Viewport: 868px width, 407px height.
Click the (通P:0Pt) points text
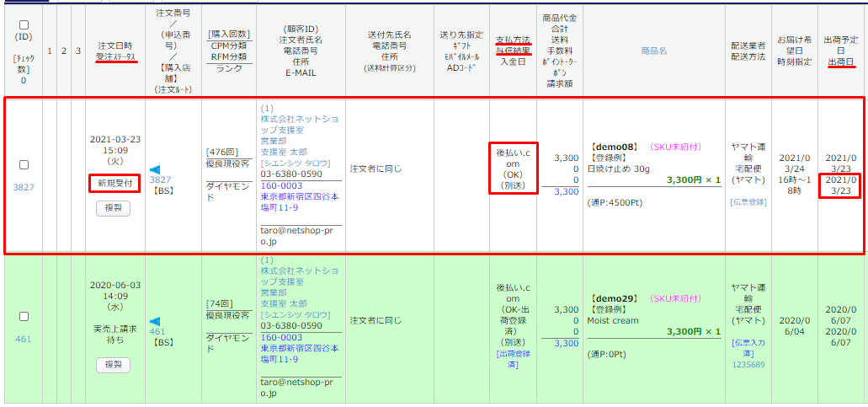(608, 355)
